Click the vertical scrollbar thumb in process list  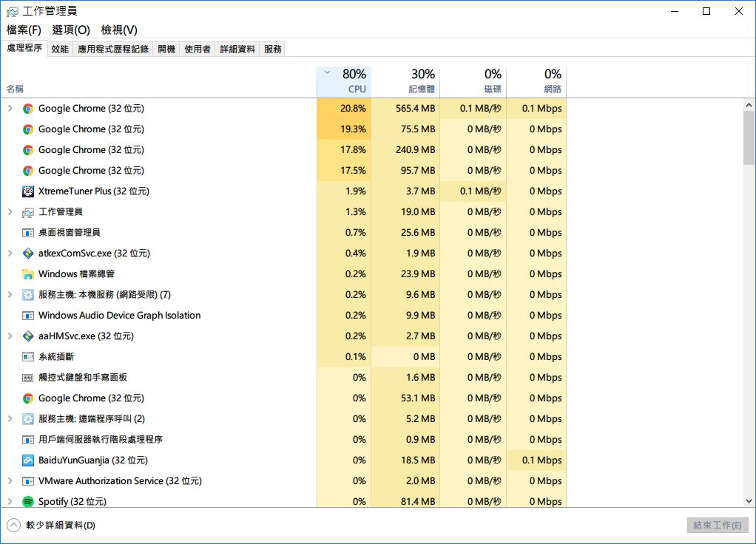tap(749, 140)
